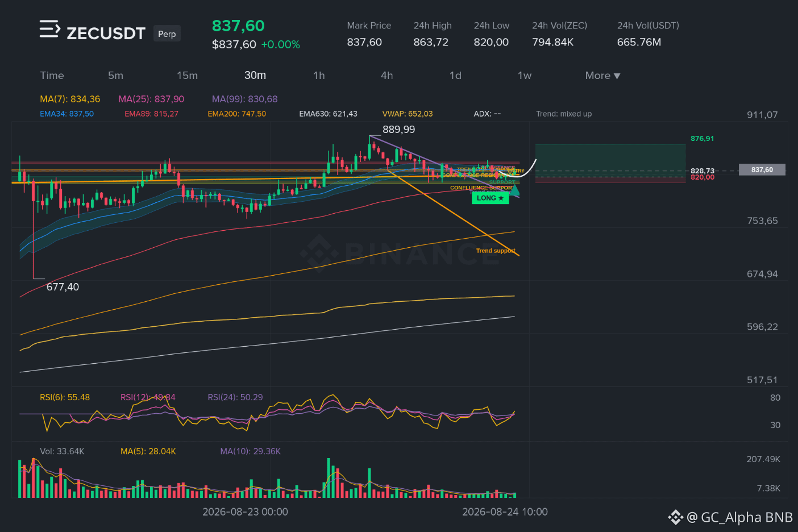The height and width of the screenshot is (532, 798).
Task: Click the 207.49K volume axis label
Action: [763, 459]
